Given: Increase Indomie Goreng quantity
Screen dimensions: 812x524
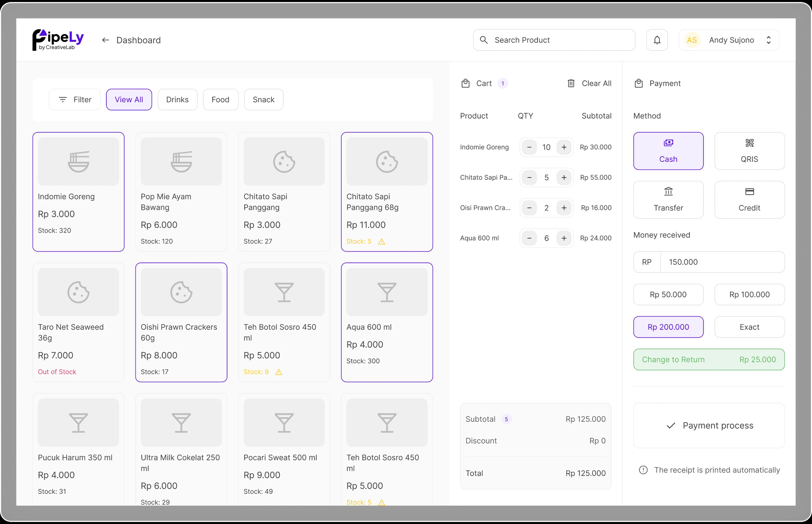Looking at the screenshot, I should (564, 147).
